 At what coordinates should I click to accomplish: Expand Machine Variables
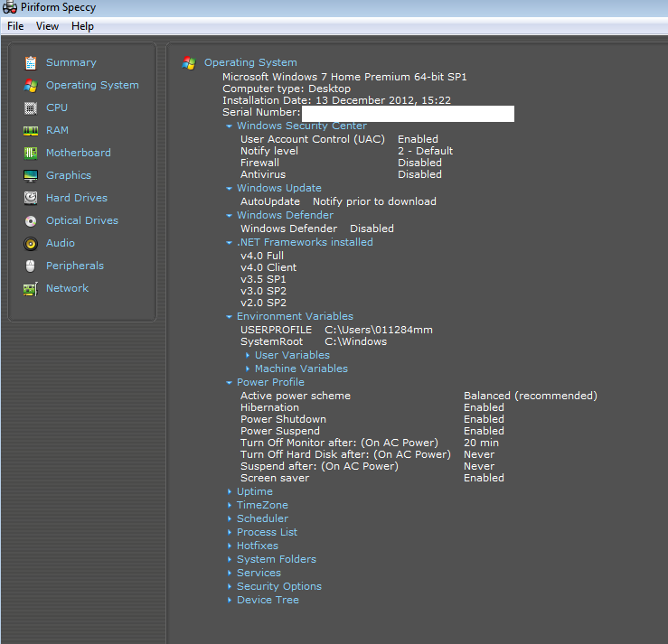248,369
